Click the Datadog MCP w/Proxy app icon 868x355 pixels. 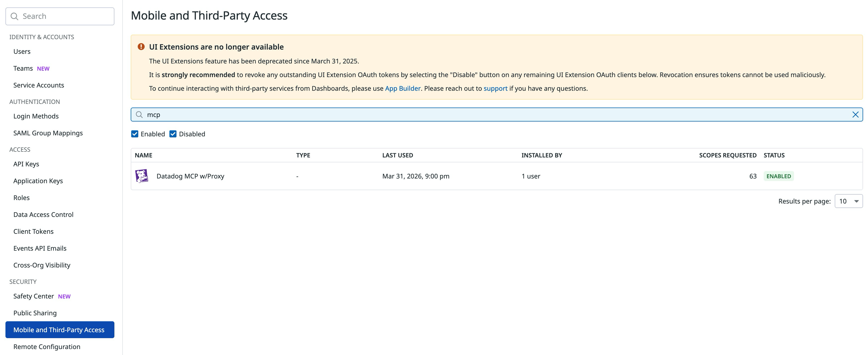[x=142, y=176]
